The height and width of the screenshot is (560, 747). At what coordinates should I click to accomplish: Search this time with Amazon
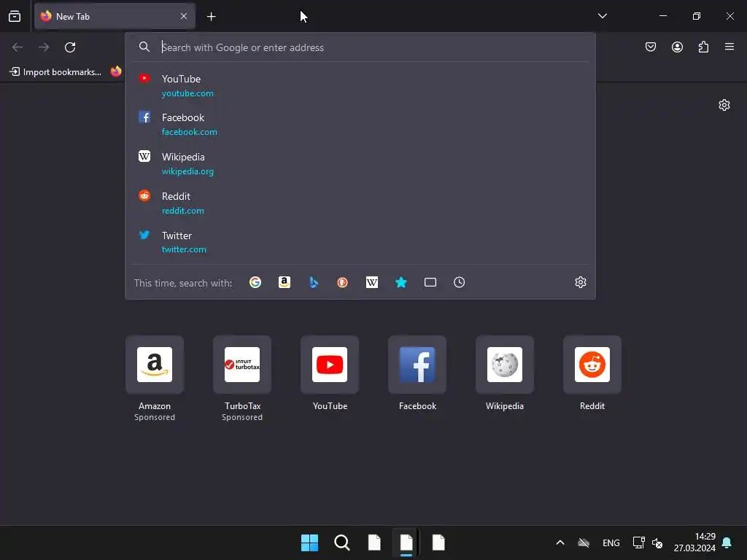click(x=285, y=282)
